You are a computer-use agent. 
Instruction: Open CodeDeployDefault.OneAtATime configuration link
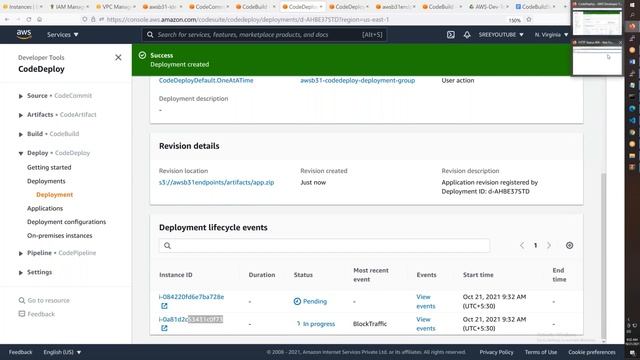click(206, 80)
